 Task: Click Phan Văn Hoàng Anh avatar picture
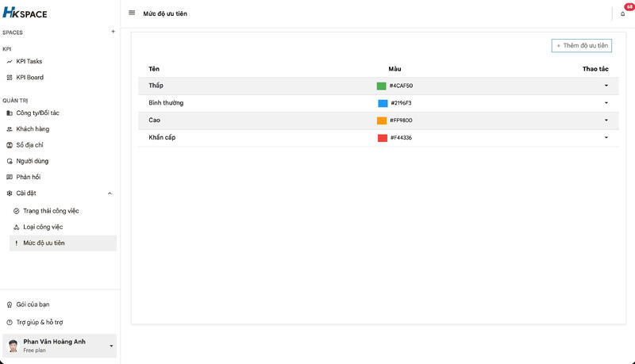point(13,346)
